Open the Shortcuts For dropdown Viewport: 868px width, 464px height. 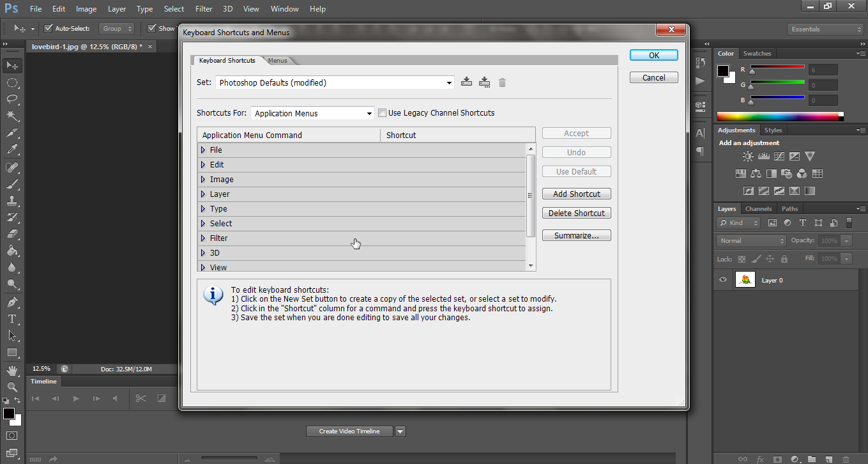312,113
